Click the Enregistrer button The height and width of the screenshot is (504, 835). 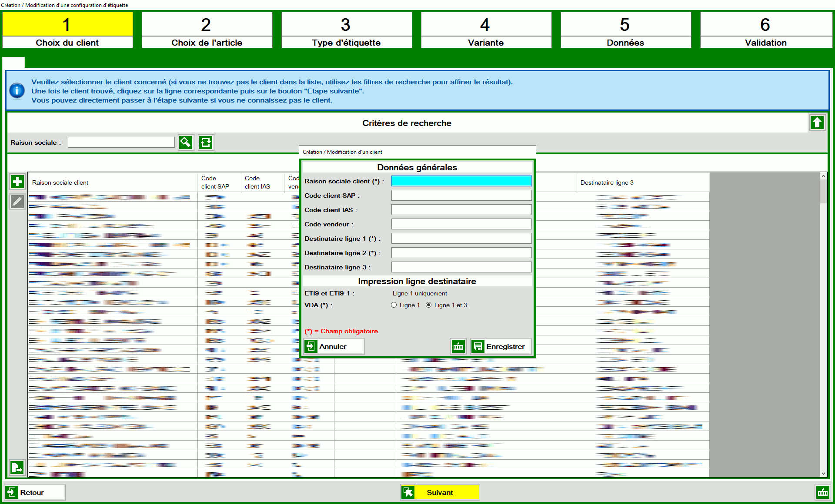[x=501, y=346]
